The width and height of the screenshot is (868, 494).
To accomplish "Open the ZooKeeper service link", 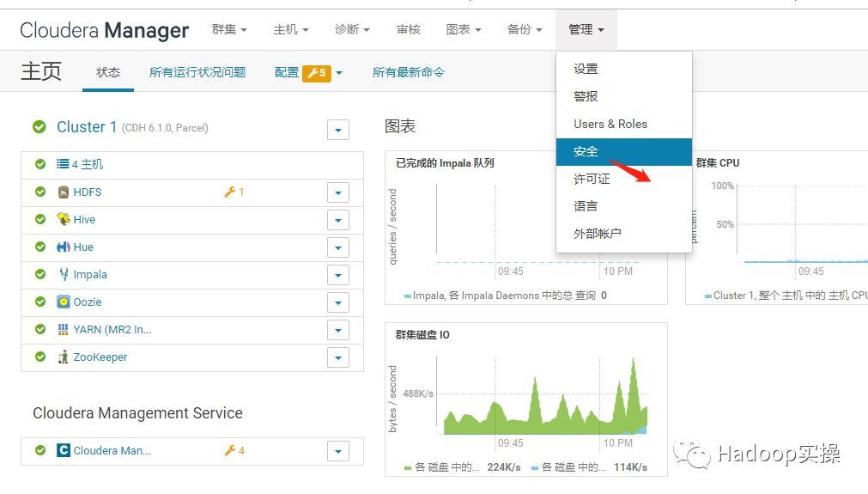I will pyautogui.click(x=100, y=357).
